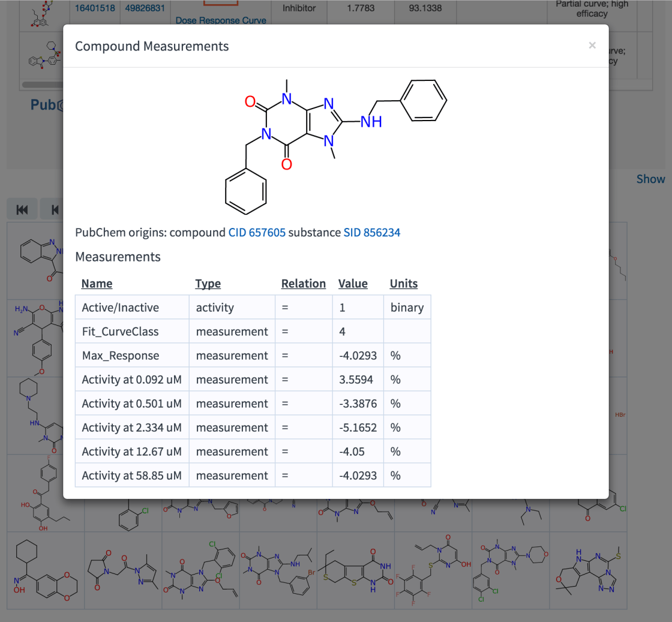Select the pentafluorobenzyl thio-pyrimidine molecule thumbnail
This screenshot has width=672, height=622.
[433, 570]
